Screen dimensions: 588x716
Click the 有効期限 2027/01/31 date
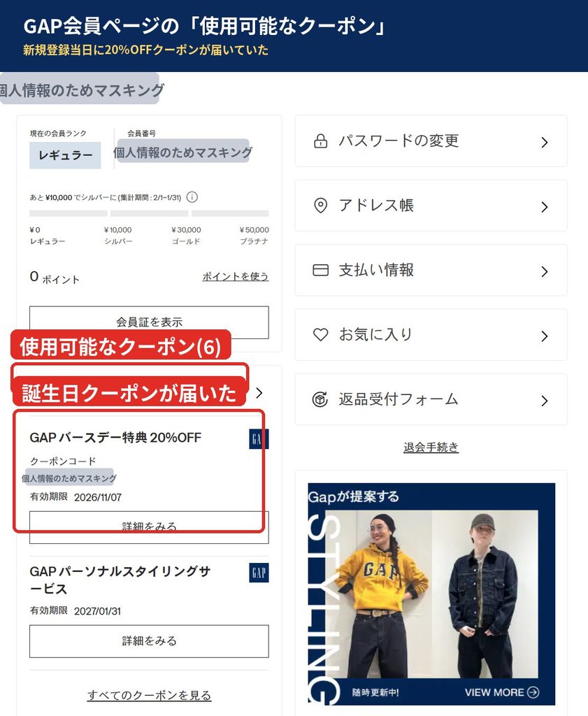[76, 610]
